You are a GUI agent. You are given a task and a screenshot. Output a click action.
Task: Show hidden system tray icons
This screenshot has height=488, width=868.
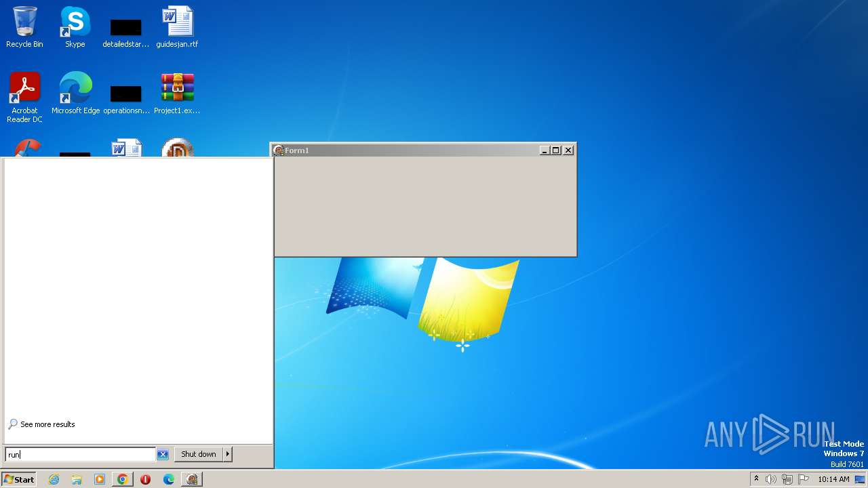point(756,479)
